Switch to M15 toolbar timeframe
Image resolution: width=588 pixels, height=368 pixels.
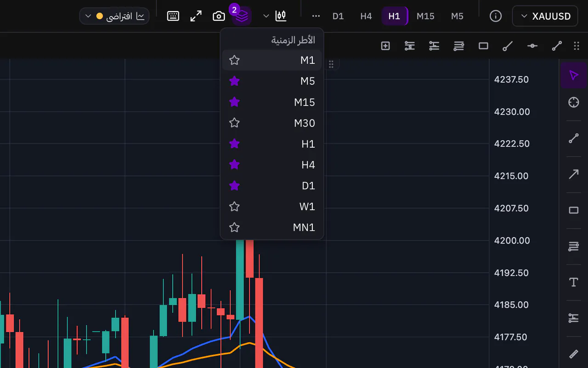click(x=425, y=16)
